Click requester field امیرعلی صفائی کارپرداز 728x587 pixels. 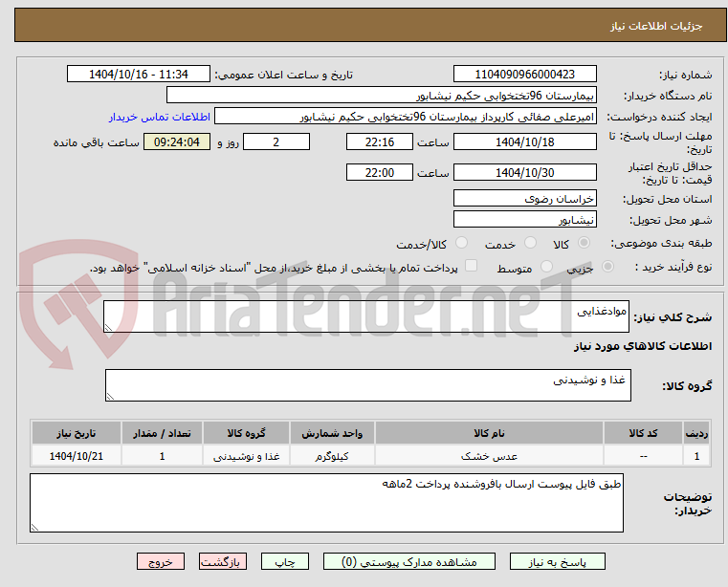click(x=405, y=117)
